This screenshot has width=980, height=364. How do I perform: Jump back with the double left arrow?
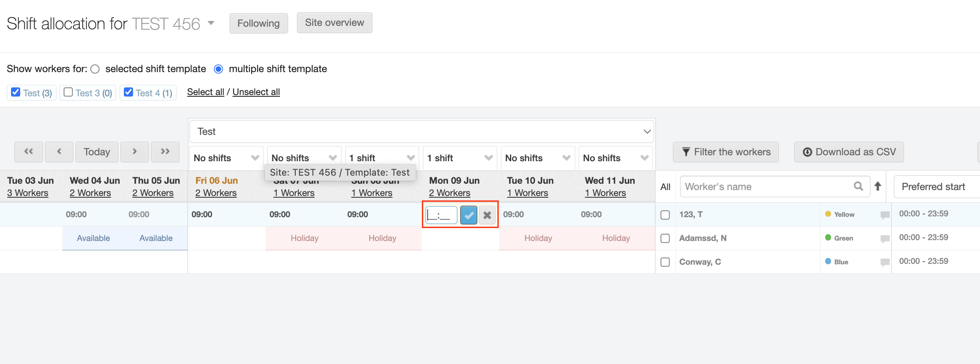[x=28, y=152]
